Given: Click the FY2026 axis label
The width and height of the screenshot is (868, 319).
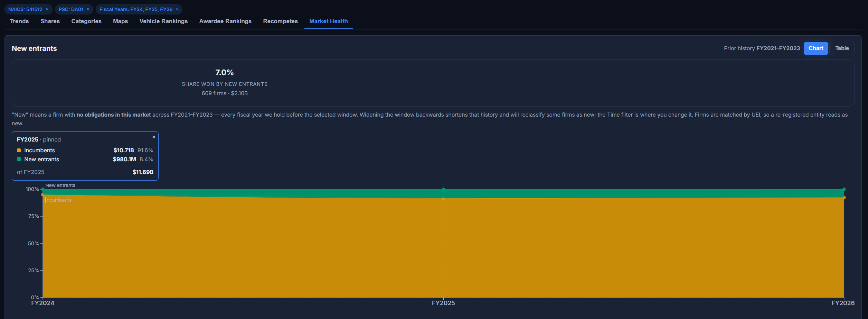Looking at the screenshot, I should (x=843, y=303).
